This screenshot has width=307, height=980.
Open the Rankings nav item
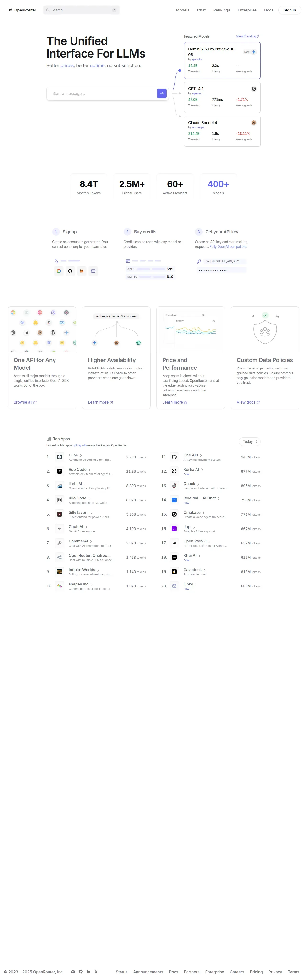point(221,10)
